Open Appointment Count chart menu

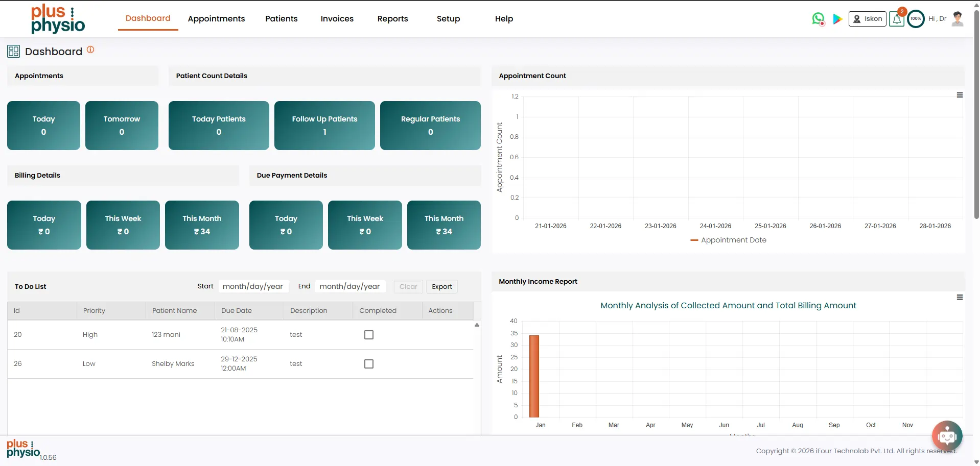960,95
